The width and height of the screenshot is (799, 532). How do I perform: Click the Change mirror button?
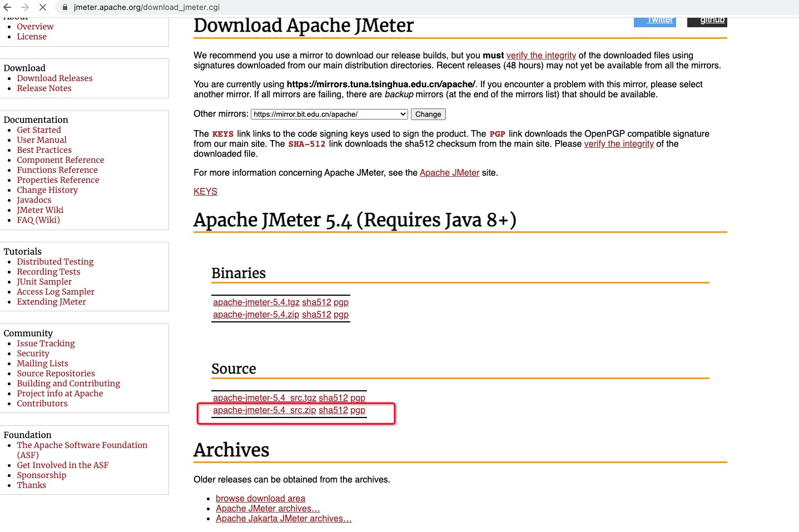pos(428,114)
